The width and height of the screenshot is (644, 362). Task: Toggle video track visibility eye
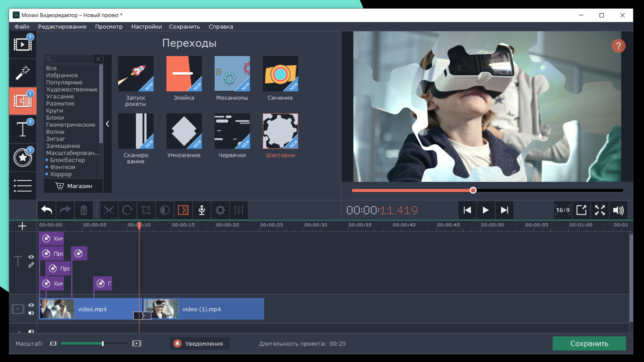pyautogui.click(x=31, y=305)
